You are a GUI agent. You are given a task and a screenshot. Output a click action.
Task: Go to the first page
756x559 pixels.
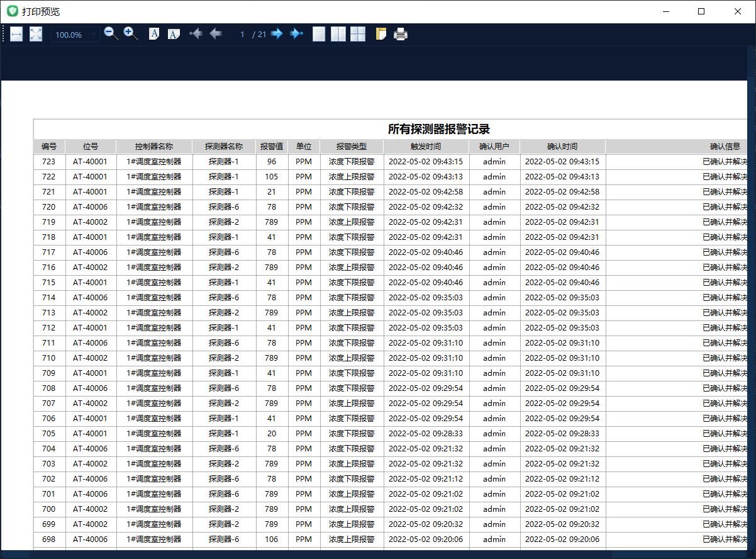196,34
